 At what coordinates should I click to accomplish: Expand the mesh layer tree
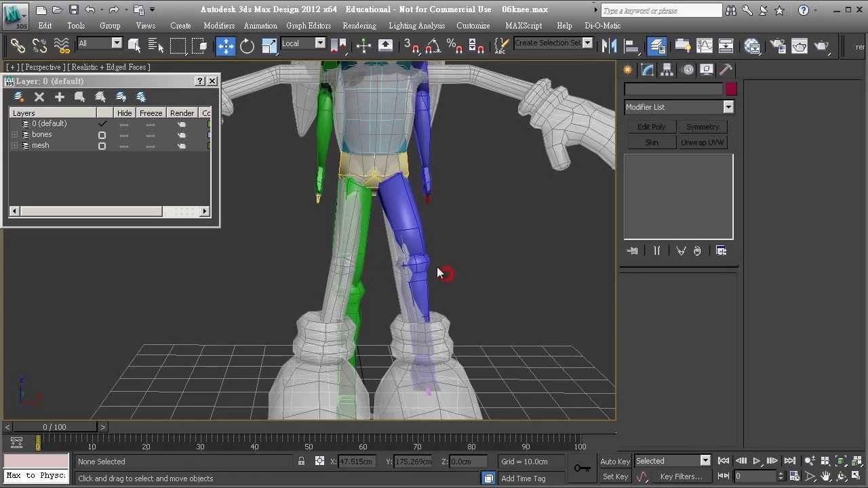[x=14, y=146]
